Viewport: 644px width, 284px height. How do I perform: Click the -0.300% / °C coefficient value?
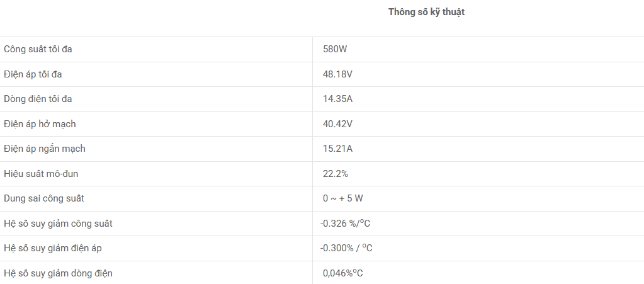(346, 248)
